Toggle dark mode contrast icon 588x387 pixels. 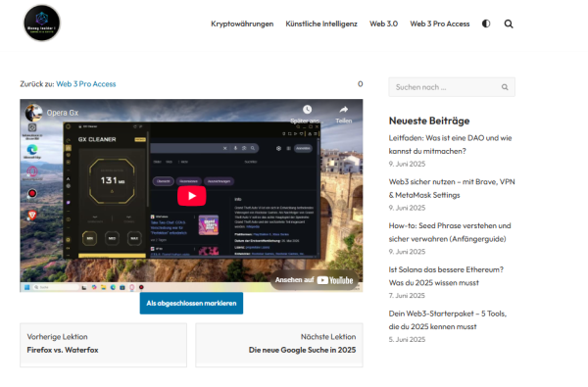pyautogui.click(x=486, y=24)
